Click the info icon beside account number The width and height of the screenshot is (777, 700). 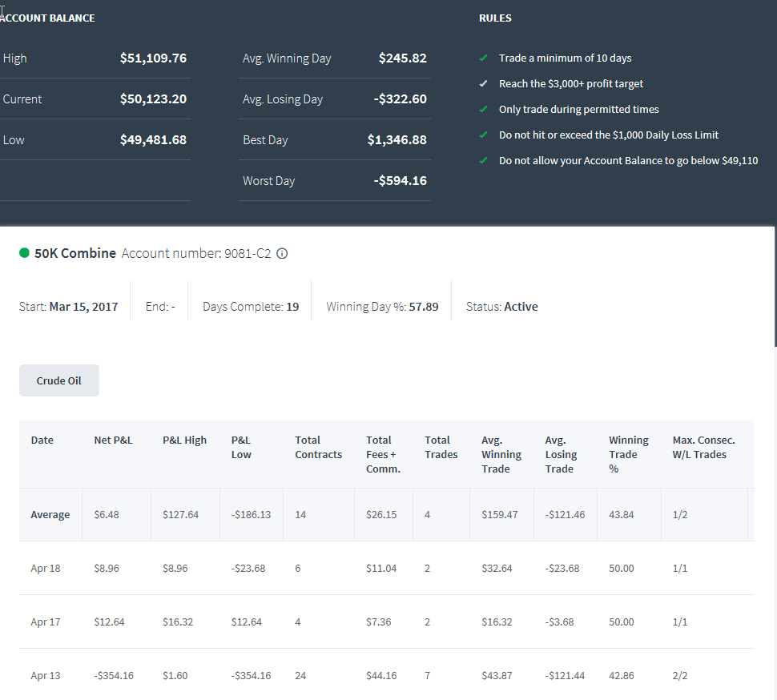point(282,254)
